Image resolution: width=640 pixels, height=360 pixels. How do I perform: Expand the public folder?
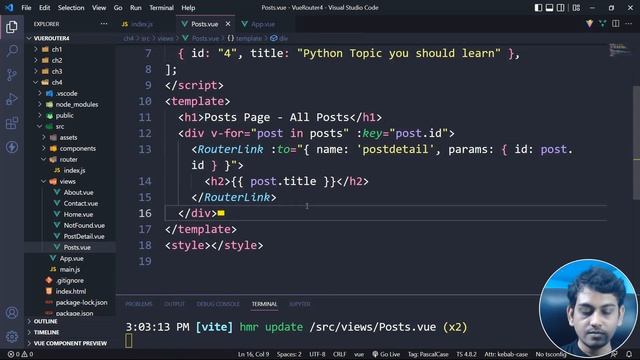click(x=70, y=115)
